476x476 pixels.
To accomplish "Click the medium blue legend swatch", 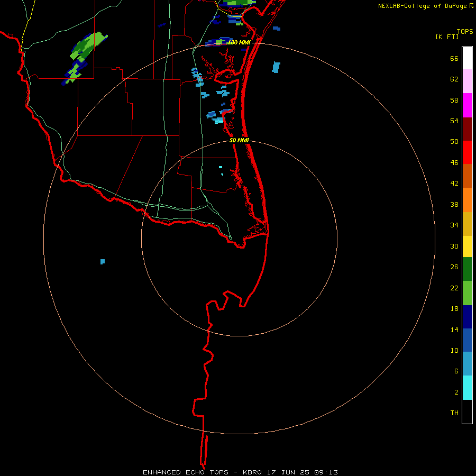I will tap(467, 340).
